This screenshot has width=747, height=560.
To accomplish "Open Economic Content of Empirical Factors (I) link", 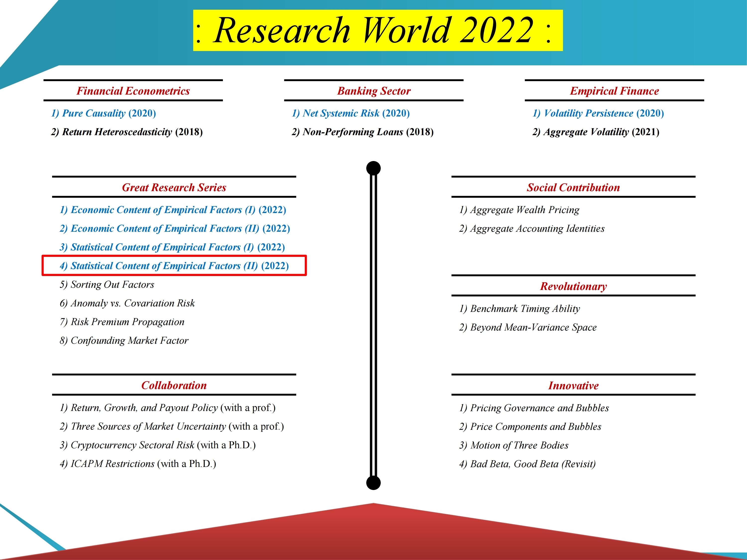I will click(x=173, y=210).
